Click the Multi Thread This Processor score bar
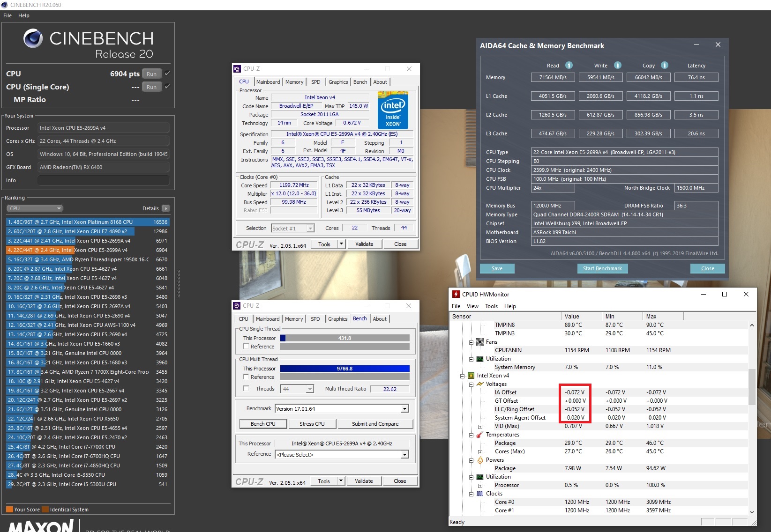 (344, 369)
